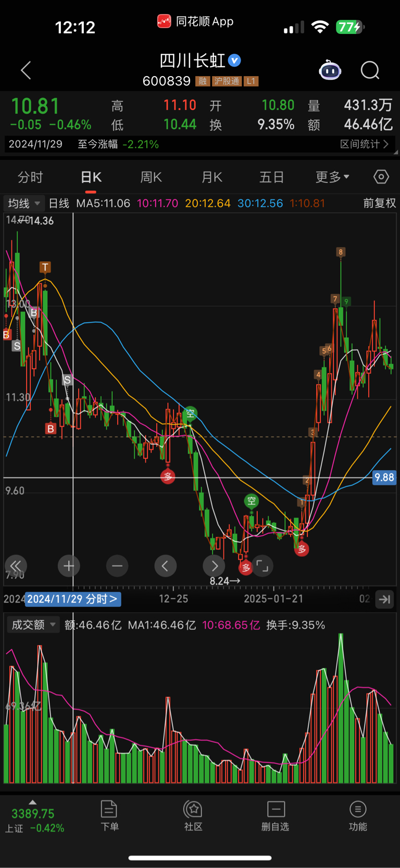Switch to 周K weekly tab
The image size is (400, 868).
point(151,177)
